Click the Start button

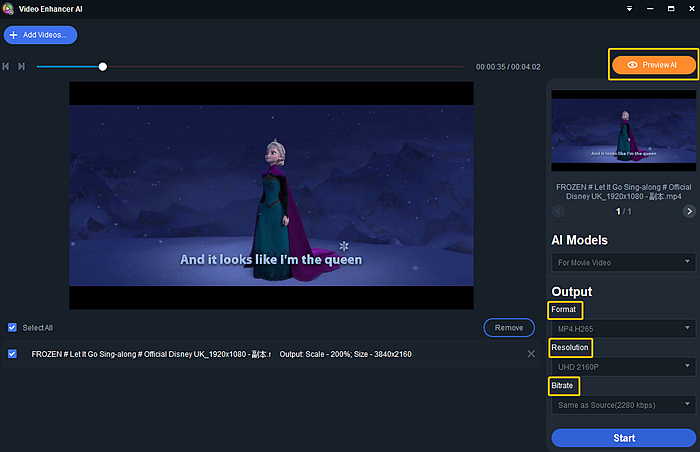pyautogui.click(x=624, y=438)
